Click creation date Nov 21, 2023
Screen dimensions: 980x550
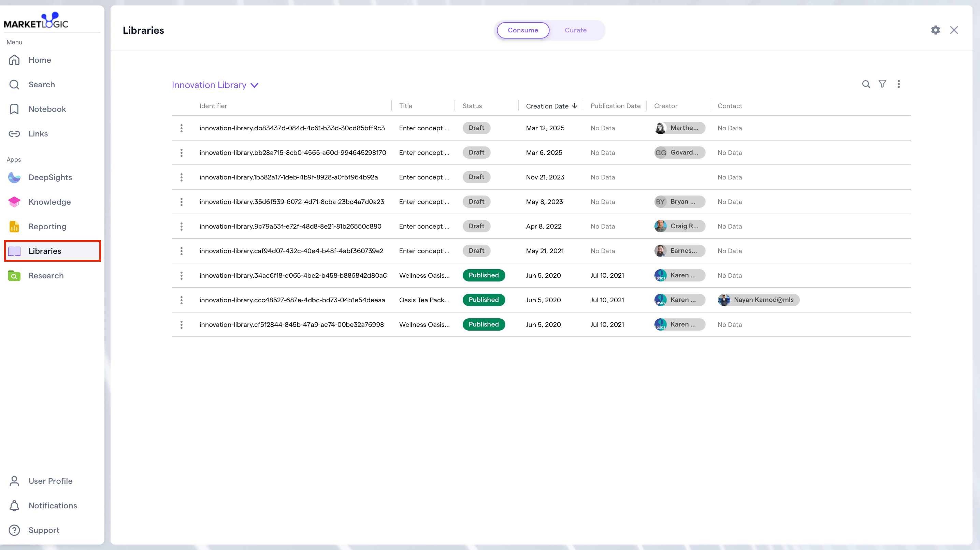545,177
